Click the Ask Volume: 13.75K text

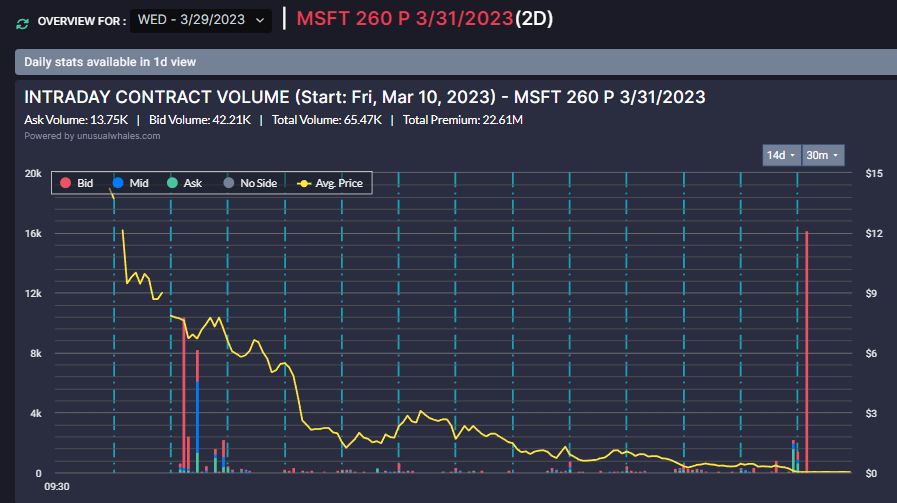76,120
